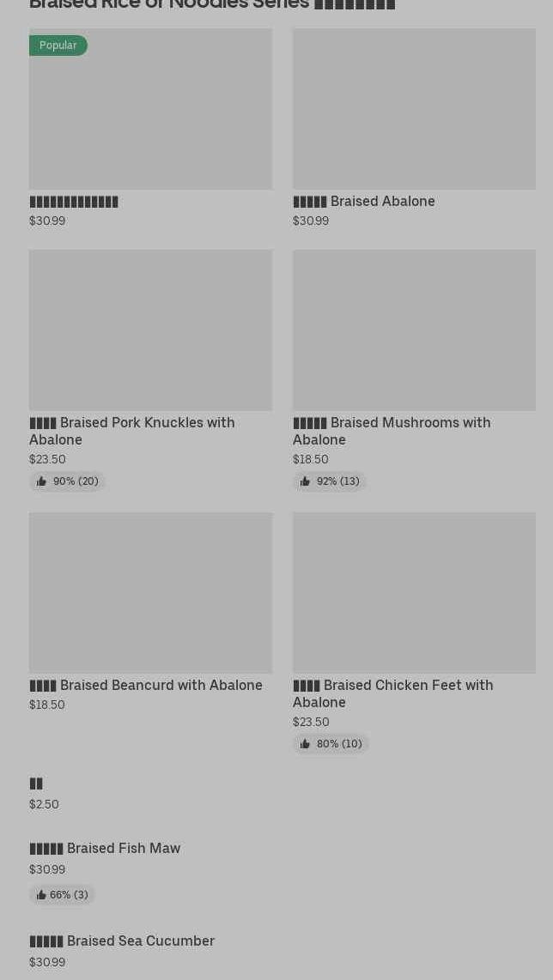Select the Braised Pork Knuckles item image
553x980 pixels.
pyautogui.click(x=150, y=330)
